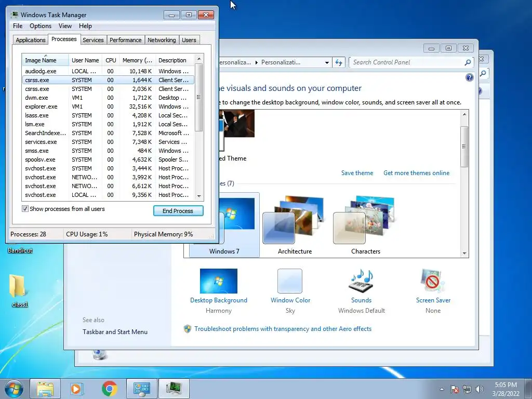Switch to the Performance tab

[126, 40]
